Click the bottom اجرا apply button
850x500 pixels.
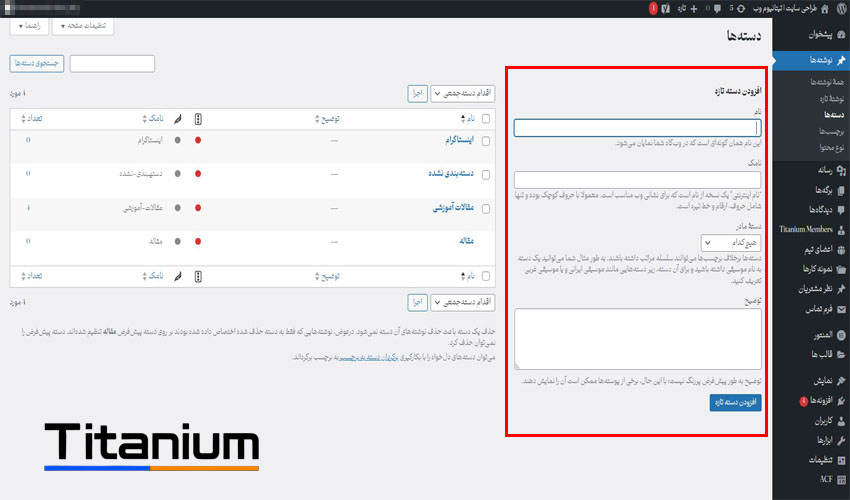(417, 302)
